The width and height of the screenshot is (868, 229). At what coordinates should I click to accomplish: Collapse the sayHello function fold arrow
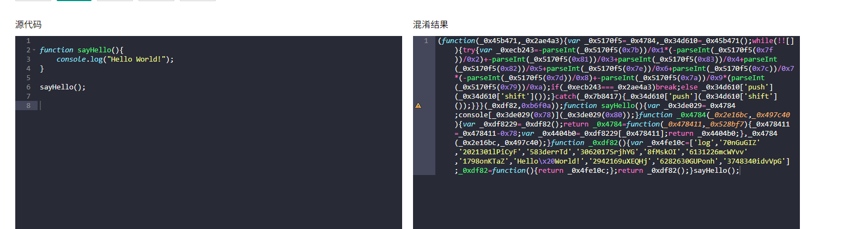click(x=34, y=50)
